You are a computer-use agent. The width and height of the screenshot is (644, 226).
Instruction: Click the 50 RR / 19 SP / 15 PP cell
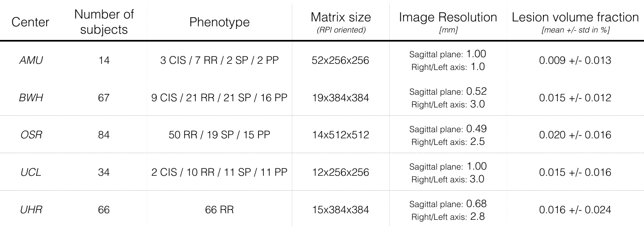219,135
